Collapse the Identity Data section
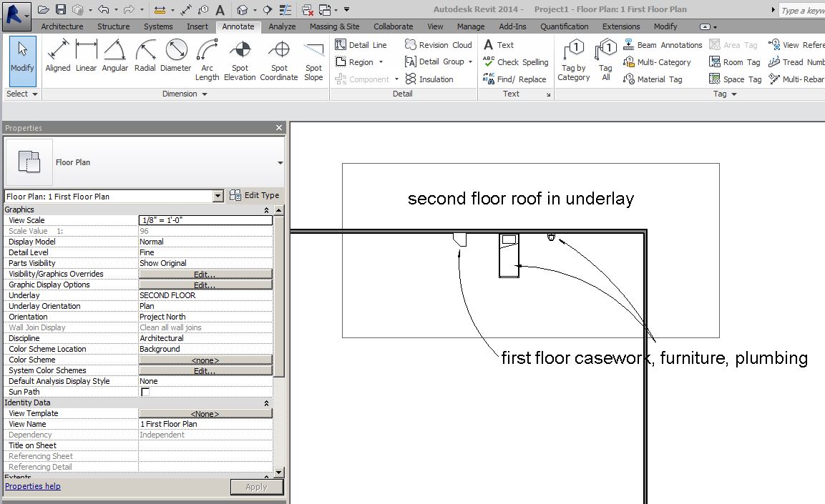Screen dimensions: 825x504 tap(266, 403)
